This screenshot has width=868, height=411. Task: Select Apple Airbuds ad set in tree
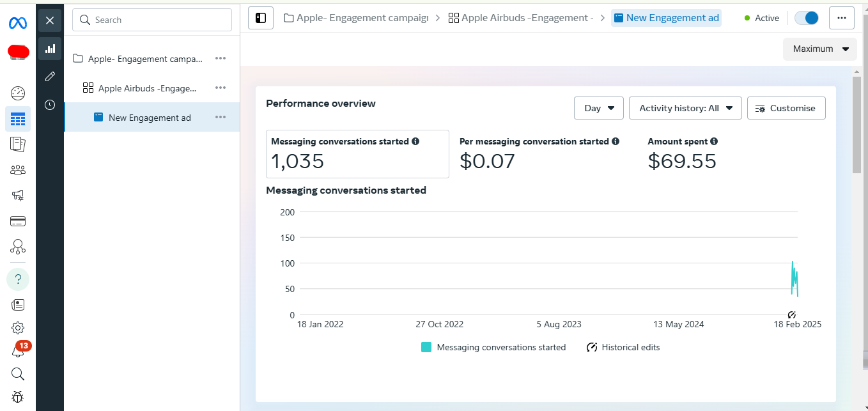147,88
